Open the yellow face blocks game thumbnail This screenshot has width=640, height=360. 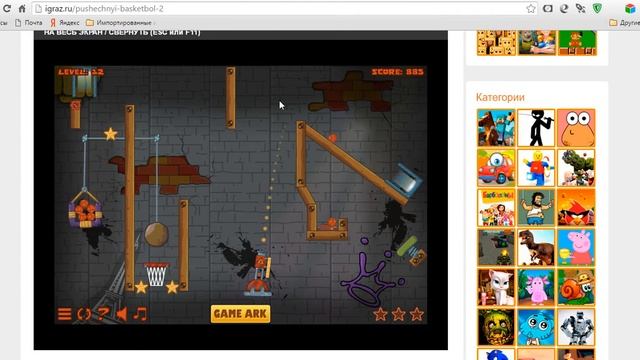(x=496, y=42)
